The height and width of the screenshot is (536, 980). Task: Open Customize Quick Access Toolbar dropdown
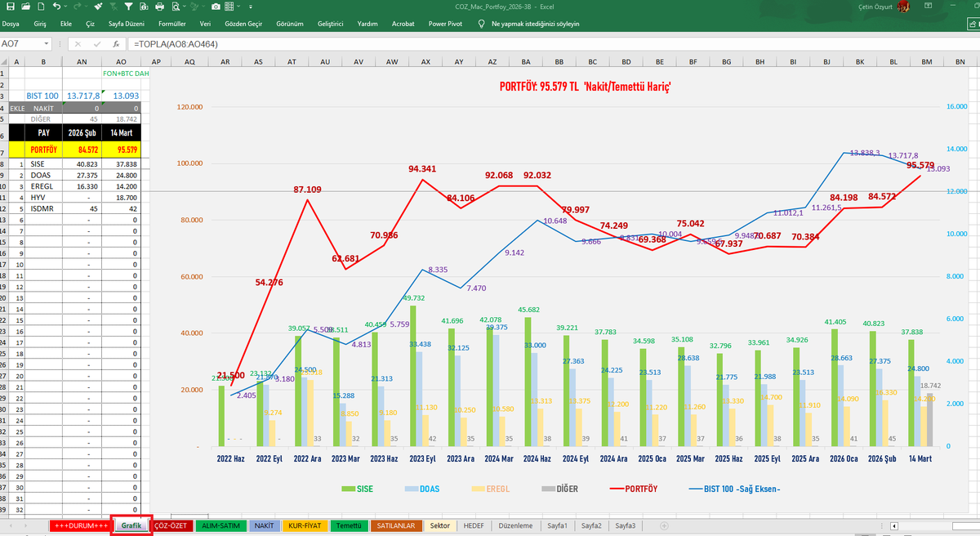251,7
